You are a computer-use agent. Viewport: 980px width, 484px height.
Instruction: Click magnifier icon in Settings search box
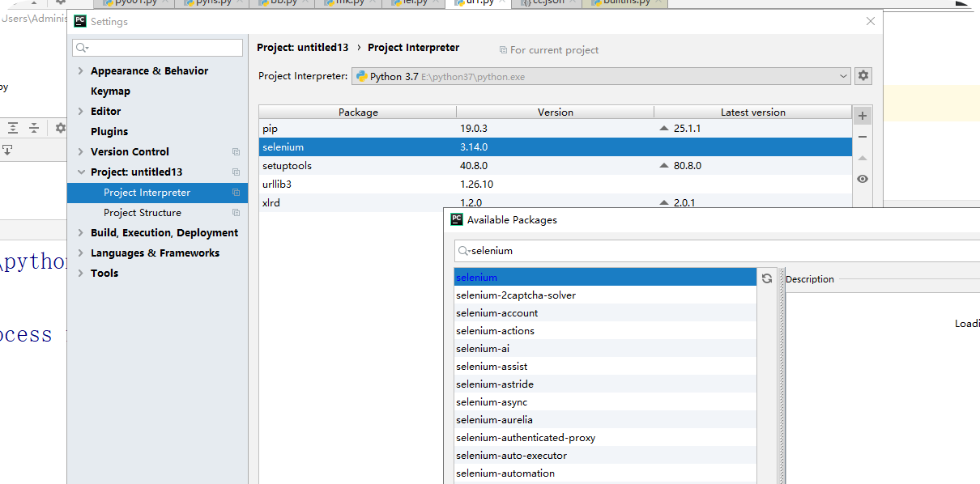pos(82,49)
